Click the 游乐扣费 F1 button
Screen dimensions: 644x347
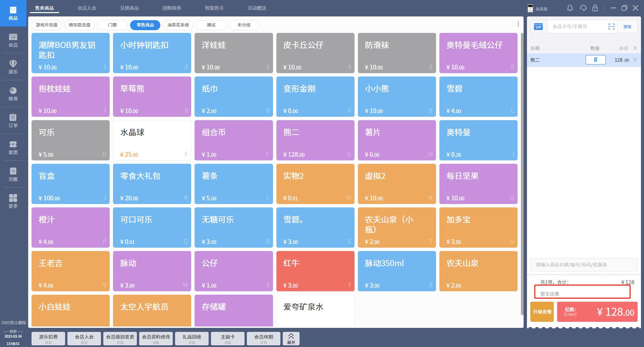tap(48, 339)
